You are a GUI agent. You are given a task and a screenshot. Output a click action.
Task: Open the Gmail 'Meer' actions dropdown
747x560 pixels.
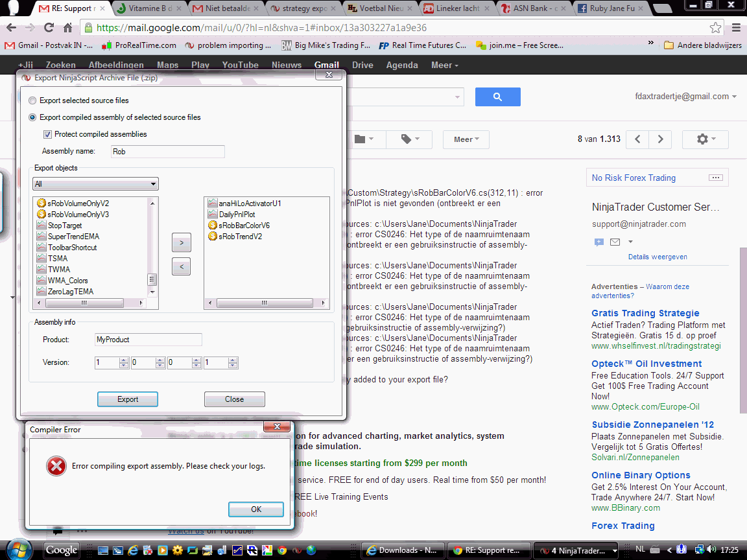tap(466, 139)
